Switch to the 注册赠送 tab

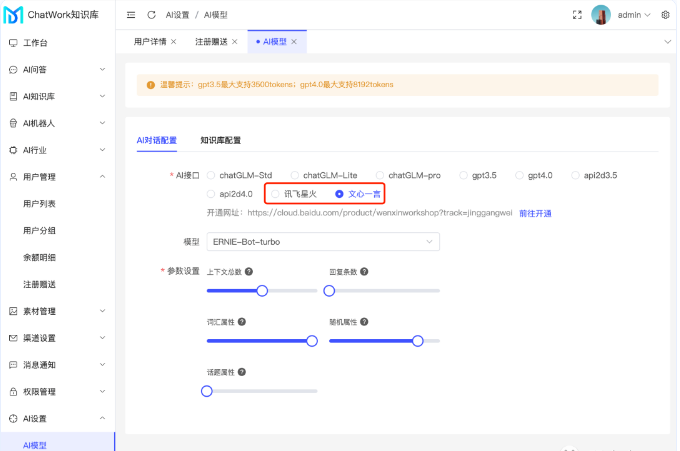(x=211, y=42)
